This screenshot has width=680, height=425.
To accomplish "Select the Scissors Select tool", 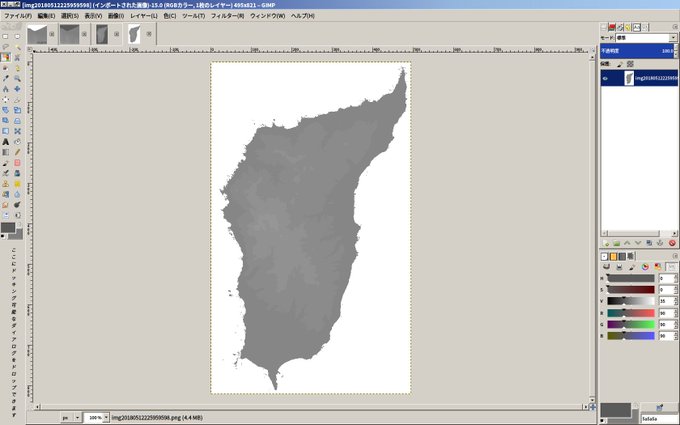I will coord(17,58).
